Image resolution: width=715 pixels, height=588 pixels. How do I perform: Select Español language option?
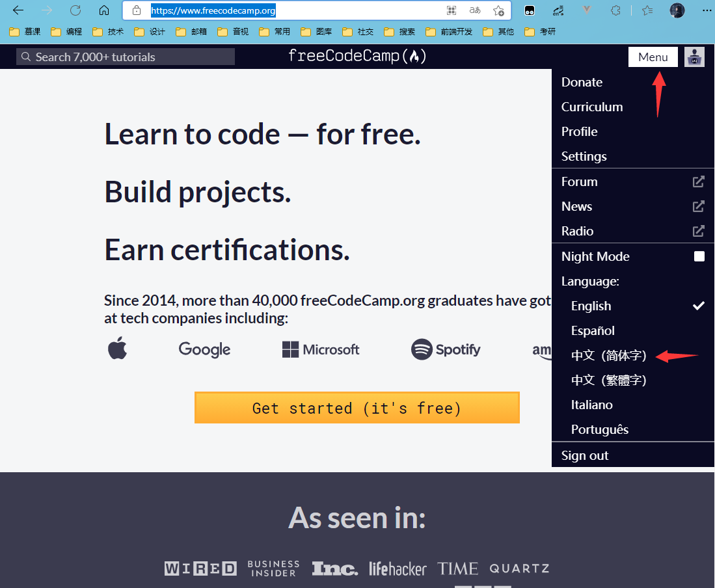pos(633,330)
